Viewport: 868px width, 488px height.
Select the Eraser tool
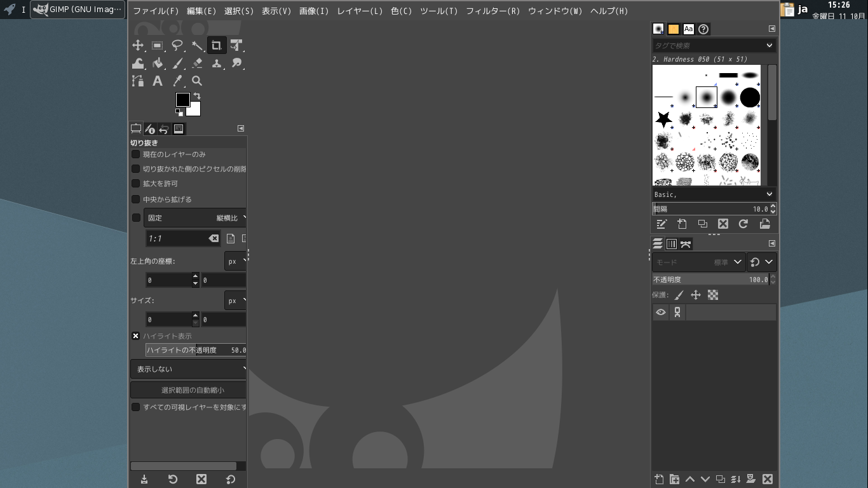197,63
